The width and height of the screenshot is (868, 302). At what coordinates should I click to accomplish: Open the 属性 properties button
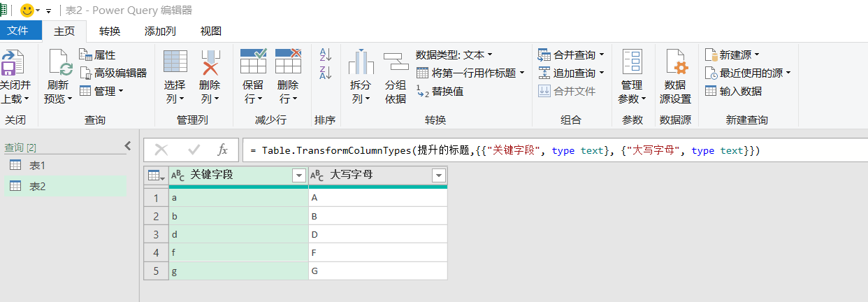click(97, 55)
